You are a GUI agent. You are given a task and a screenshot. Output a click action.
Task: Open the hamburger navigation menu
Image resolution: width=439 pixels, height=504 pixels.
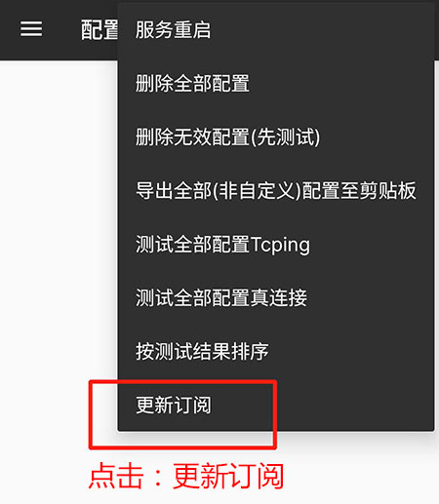pyautogui.click(x=31, y=29)
